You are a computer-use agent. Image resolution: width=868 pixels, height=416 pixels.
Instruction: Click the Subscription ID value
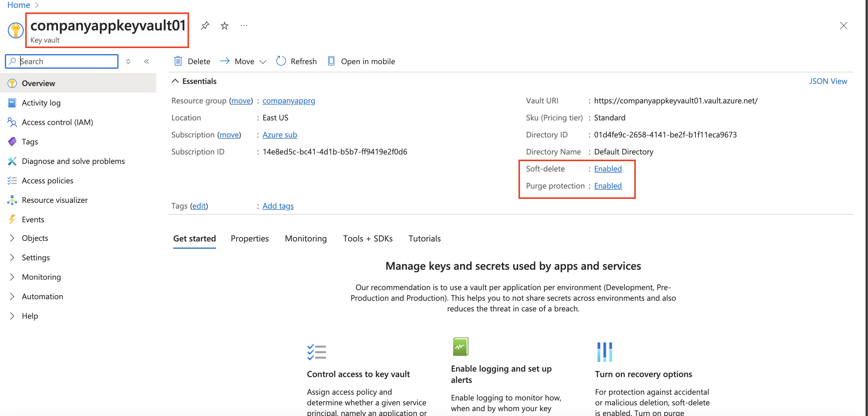[335, 151]
